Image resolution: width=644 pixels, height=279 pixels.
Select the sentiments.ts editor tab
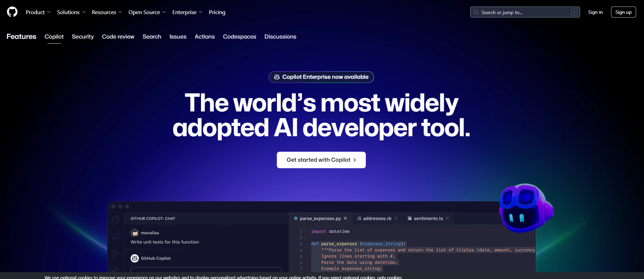point(428,218)
